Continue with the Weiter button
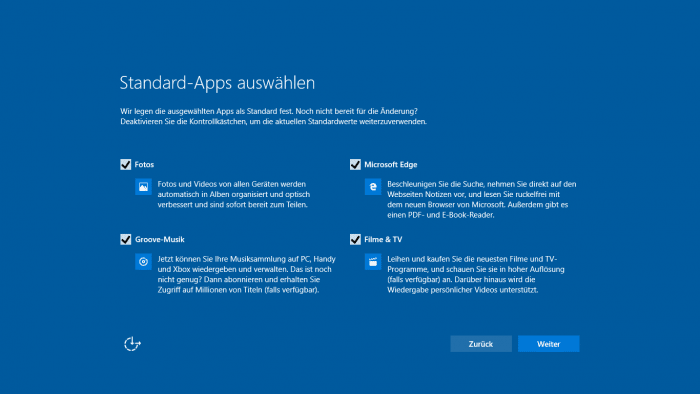The height and width of the screenshot is (394, 700). 549,344
